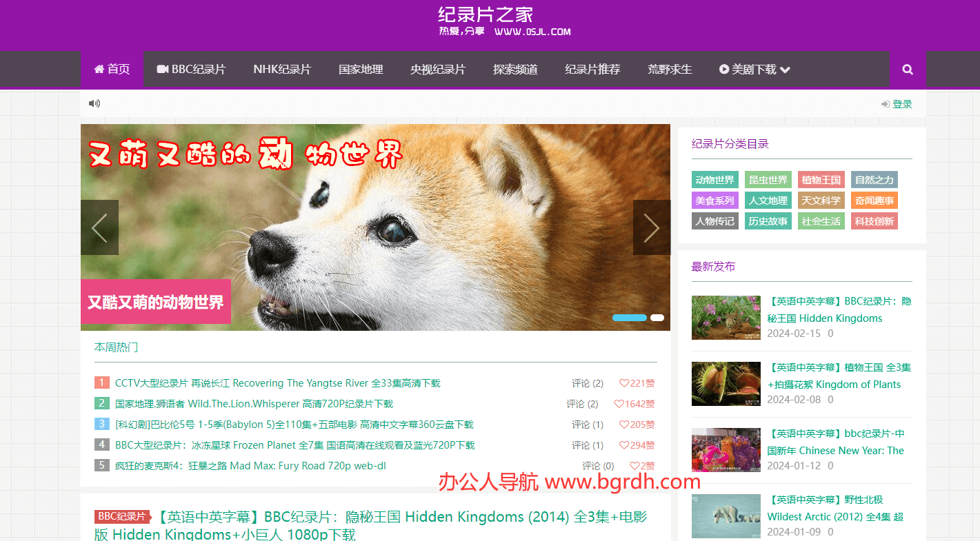Select second white slider indicator dot
The width and height of the screenshot is (980, 541).
pos(657,318)
